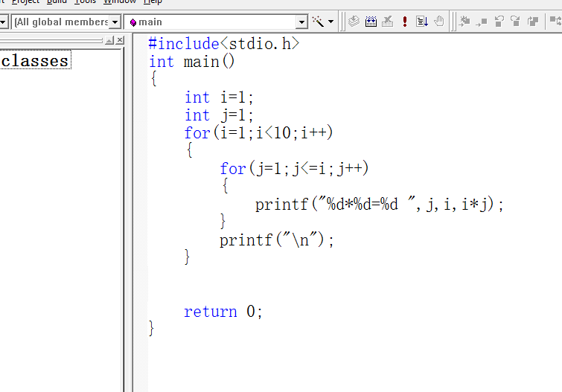The width and height of the screenshot is (562, 392).
Task: Open the leftmost class combo dropdown arrow
Action: (x=4, y=22)
